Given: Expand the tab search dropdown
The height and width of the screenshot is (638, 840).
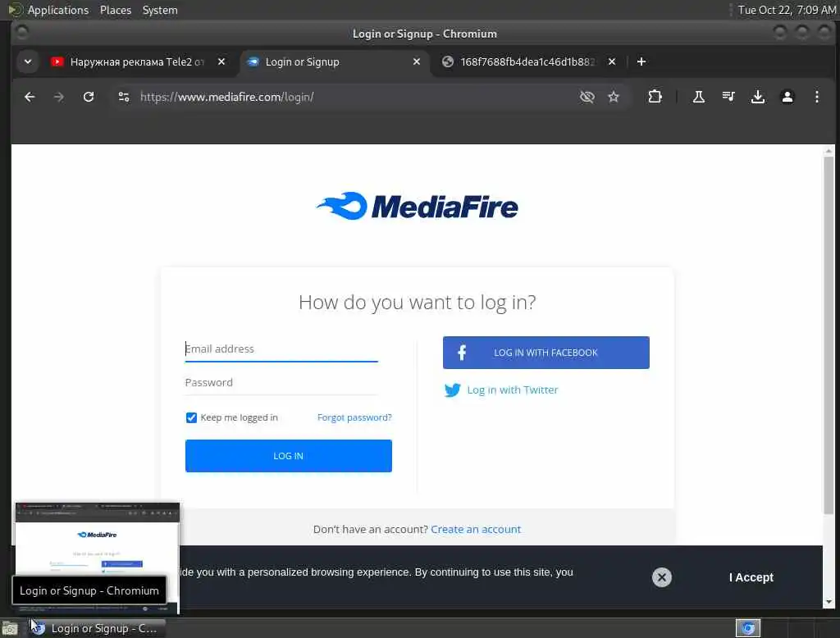Looking at the screenshot, I should click(x=28, y=62).
